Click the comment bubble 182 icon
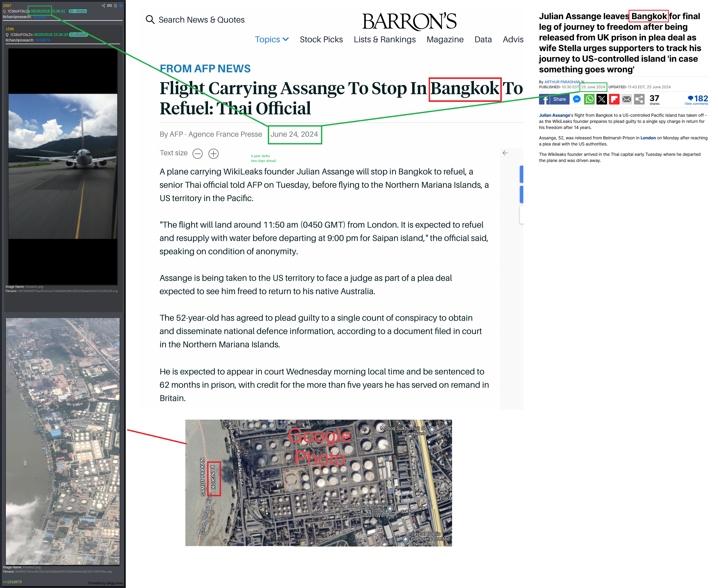Viewport: 718px width, 588px height. 690,98
